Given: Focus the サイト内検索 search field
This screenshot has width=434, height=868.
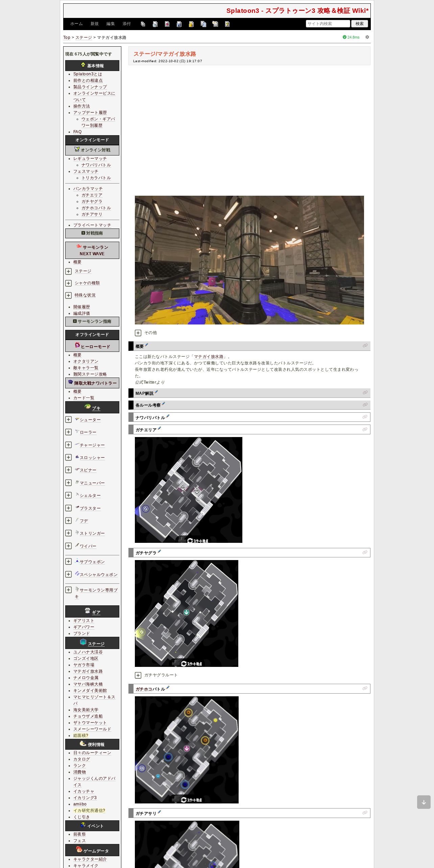Looking at the screenshot, I should (x=328, y=24).
